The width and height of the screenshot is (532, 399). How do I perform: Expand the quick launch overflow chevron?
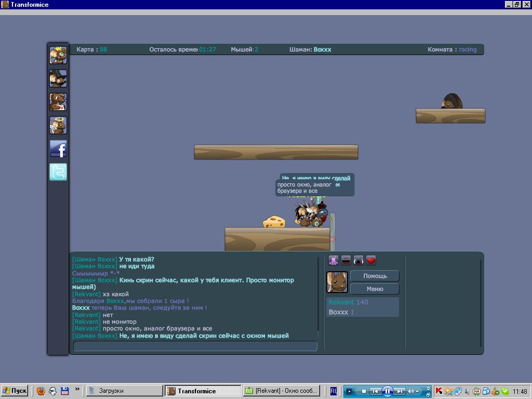point(77,389)
